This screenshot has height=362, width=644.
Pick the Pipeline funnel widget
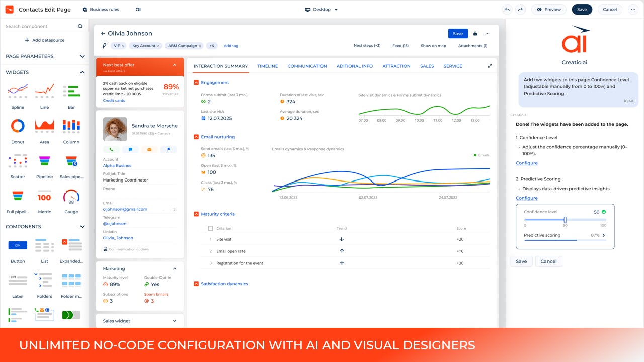[44, 161]
